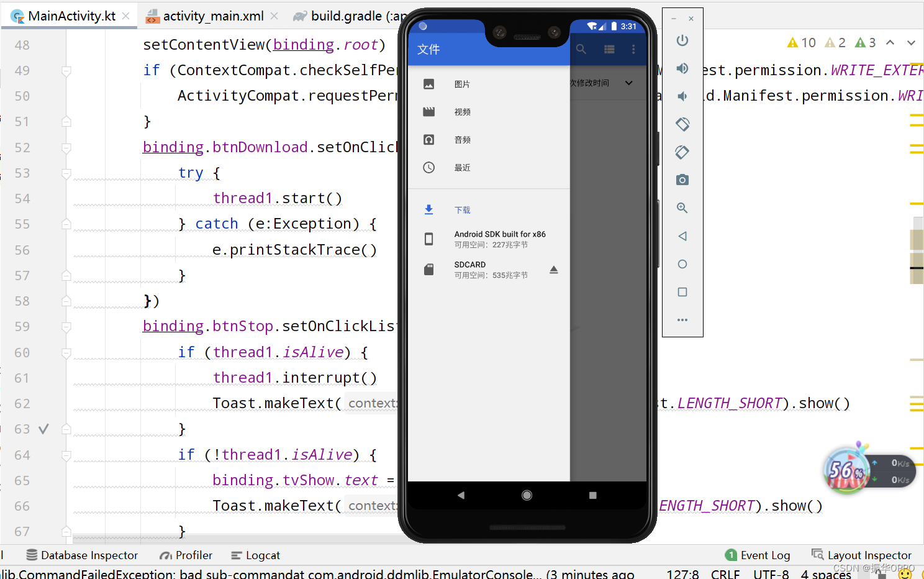The image size is (924, 579).
Task: Open emulator extended controls (three dots)
Action: [682, 320]
